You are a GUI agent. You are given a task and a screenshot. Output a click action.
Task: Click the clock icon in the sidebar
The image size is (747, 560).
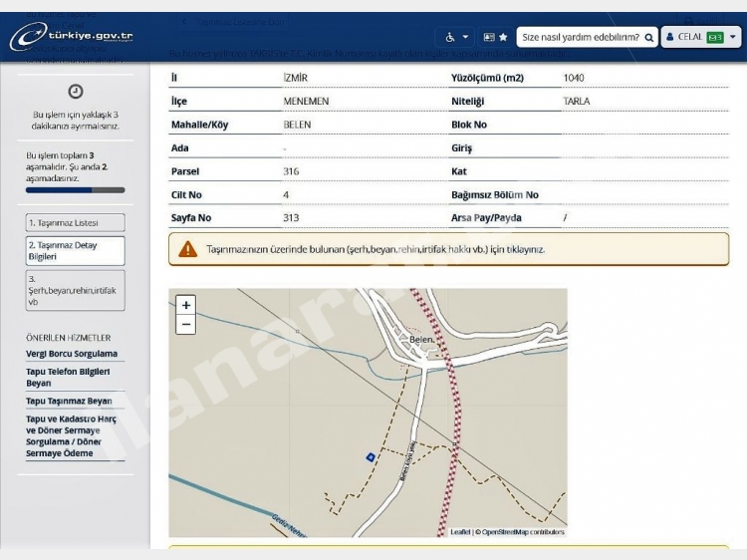[x=76, y=91]
